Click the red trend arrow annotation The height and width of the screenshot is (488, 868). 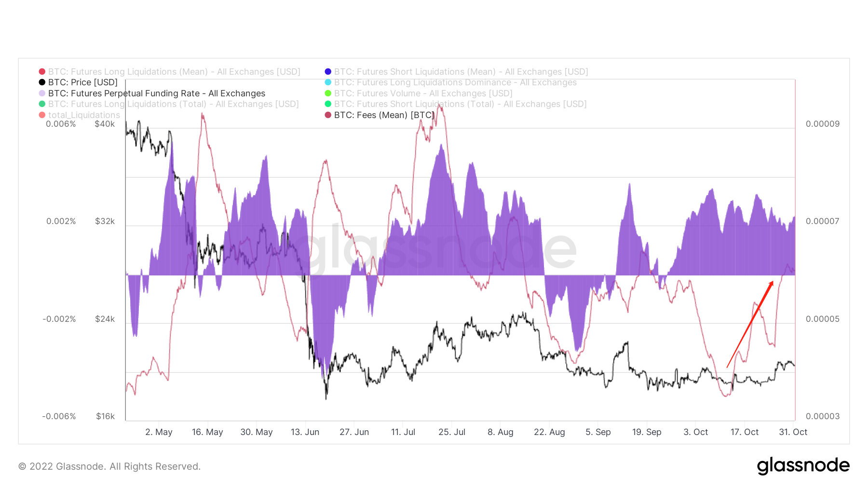(x=750, y=325)
